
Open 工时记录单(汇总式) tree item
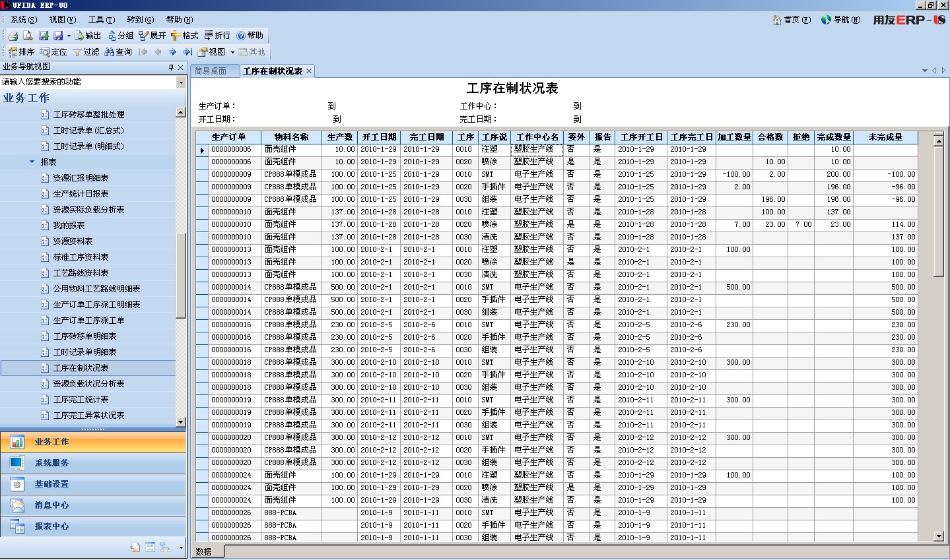(88, 131)
